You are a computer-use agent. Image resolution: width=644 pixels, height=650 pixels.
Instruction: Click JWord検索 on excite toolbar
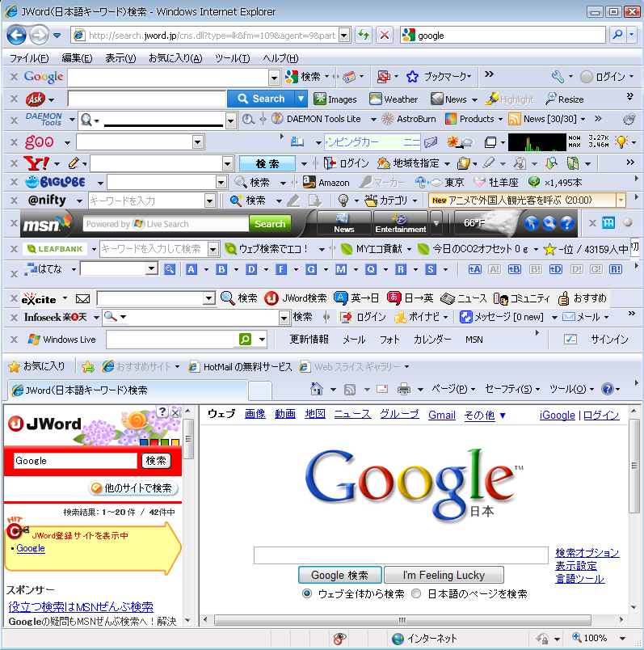pyautogui.click(x=296, y=298)
